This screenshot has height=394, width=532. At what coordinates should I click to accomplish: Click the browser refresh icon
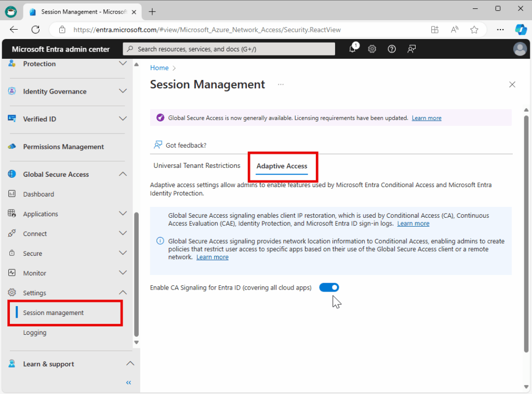(35, 30)
